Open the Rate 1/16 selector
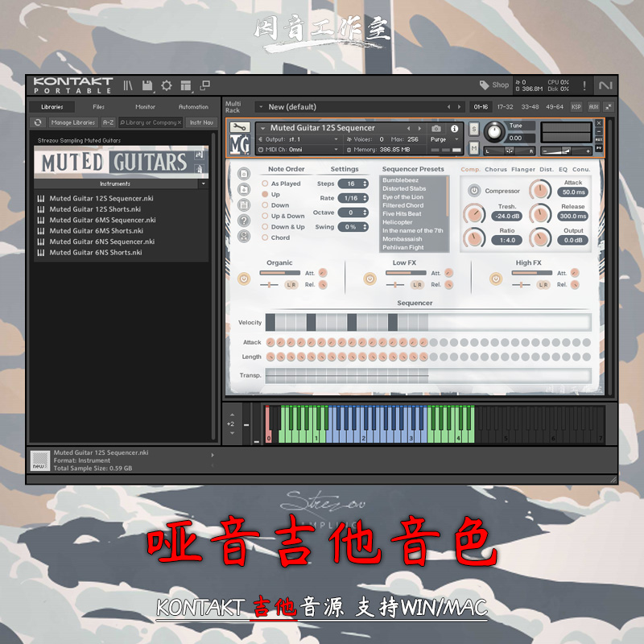This screenshot has height=644, width=644. [x=353, y=198]
